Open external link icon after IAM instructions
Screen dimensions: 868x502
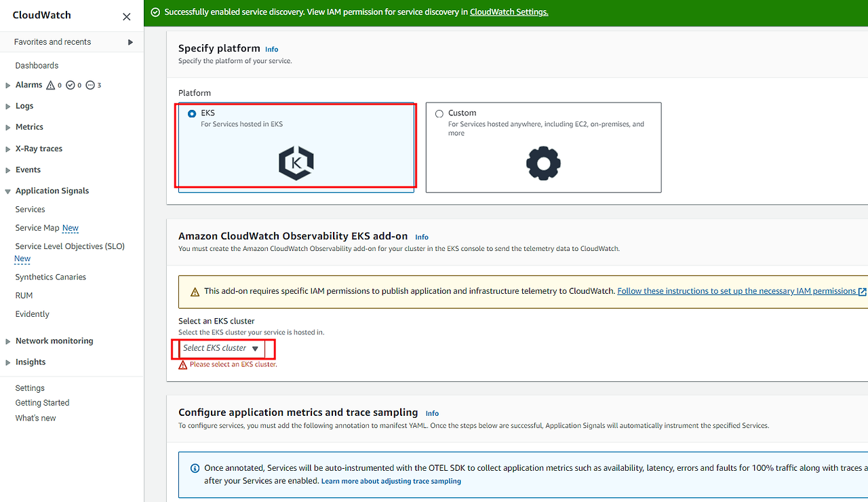(863, 292)
